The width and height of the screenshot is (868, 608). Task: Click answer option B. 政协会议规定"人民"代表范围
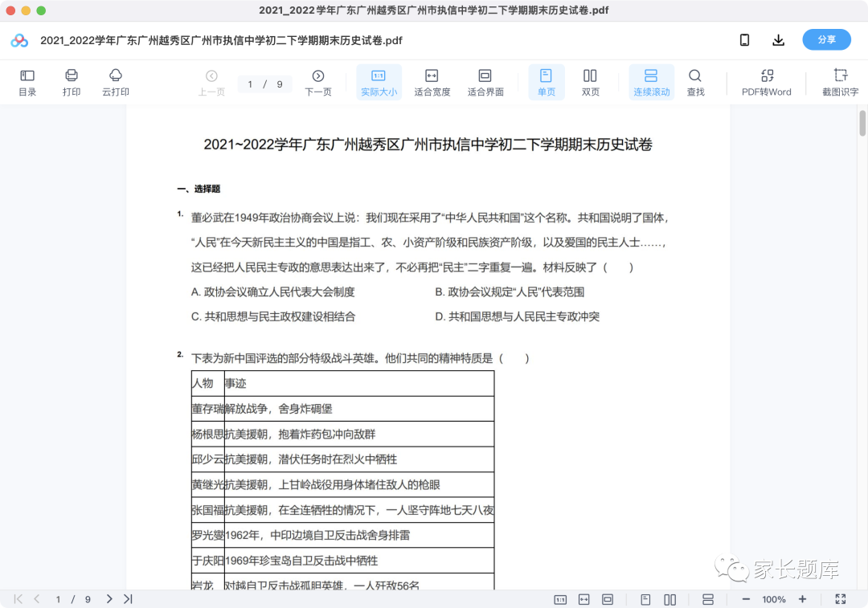(x=510, y=292)
